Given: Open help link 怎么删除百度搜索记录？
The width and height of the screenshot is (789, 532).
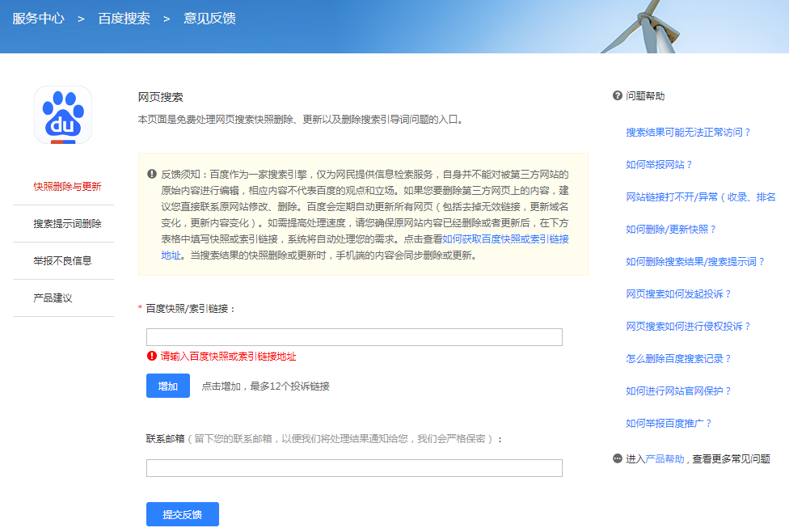Looking at the screenshot, I should (678, 359).
